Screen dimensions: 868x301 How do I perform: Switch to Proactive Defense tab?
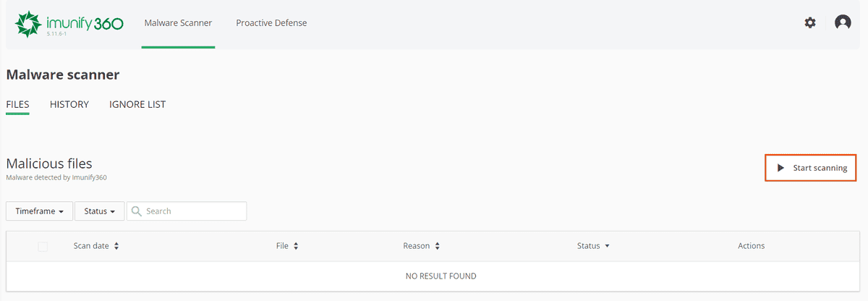(x=271, y=23)
